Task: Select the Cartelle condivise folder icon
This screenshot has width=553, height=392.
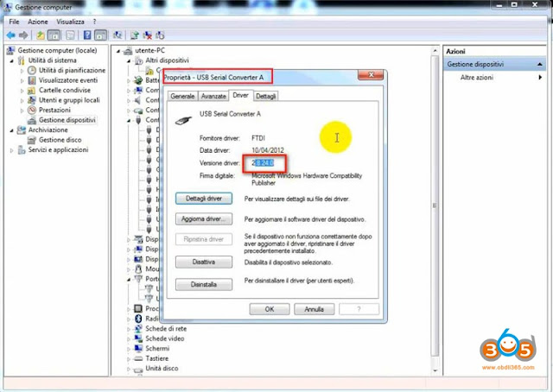Action: coord(32,91)
